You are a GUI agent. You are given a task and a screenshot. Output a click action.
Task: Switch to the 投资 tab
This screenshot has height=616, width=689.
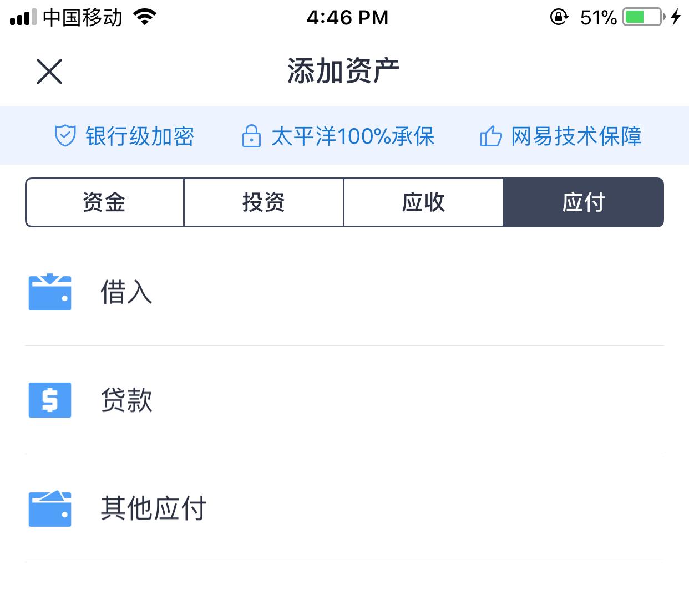pyautogui.click(x=264, y=202)
